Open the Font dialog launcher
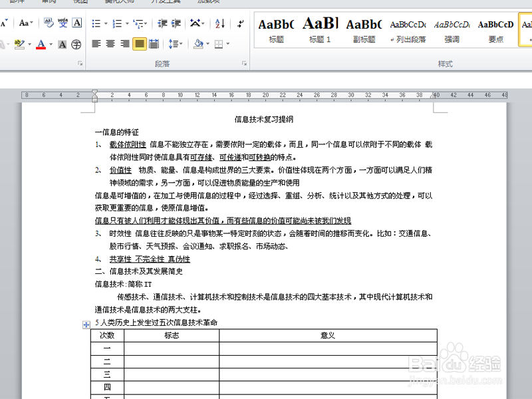 [x=80, y=63]
